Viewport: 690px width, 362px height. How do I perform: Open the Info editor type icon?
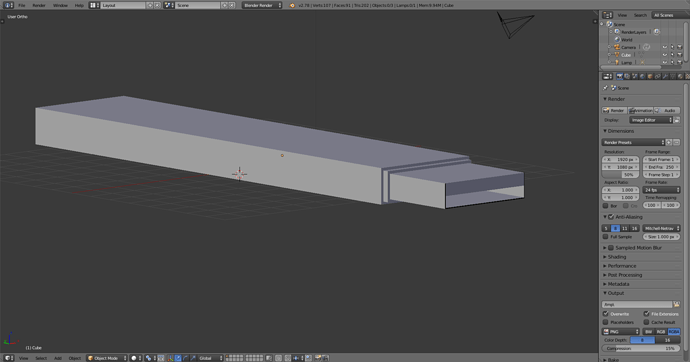[x=8, y=5]
